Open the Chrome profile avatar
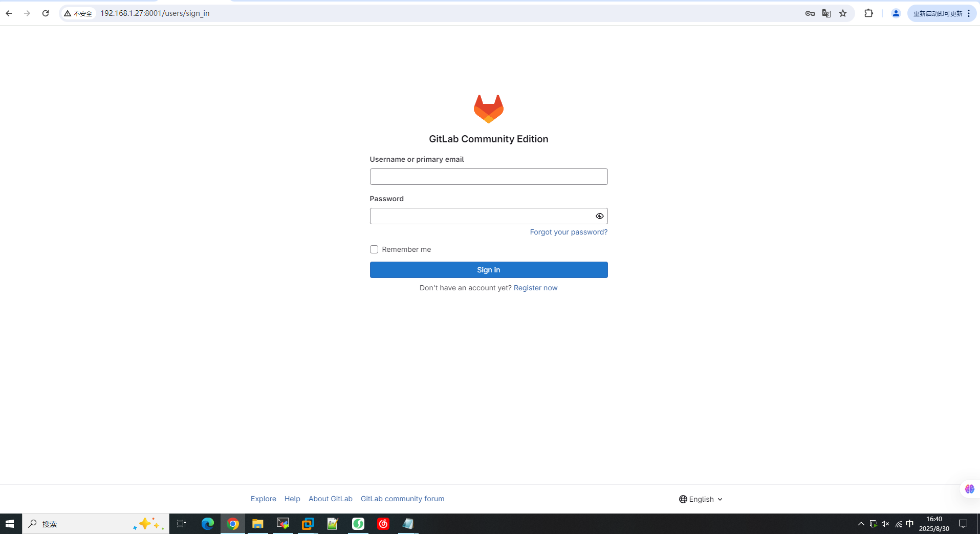 click(x=896, y=13)
